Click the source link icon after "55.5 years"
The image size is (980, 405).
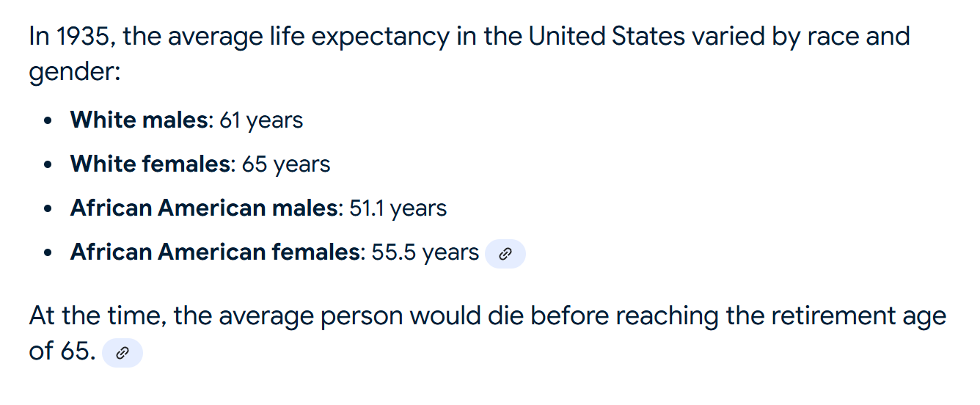(505, 254)
